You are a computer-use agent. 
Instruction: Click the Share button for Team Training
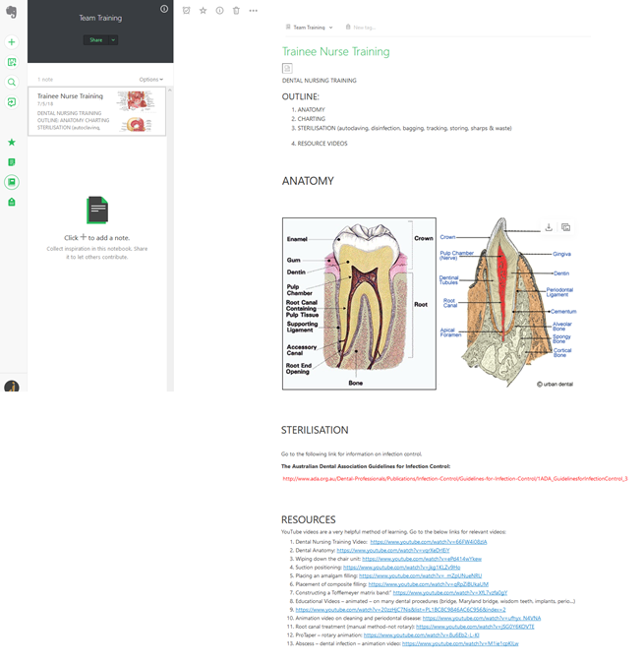click(x=96, y=40)
